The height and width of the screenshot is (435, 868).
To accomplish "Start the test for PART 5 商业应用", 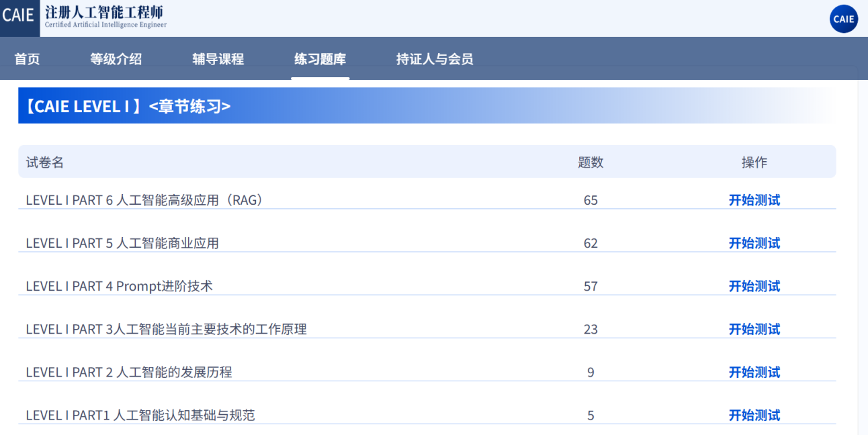I will pos(754,243).
